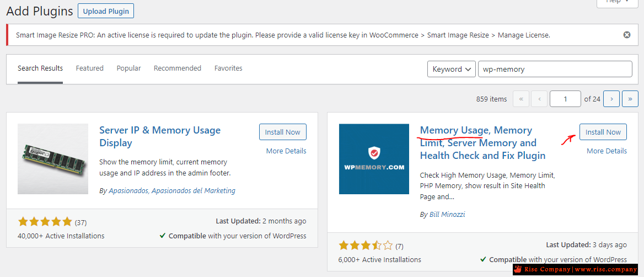The height and width of the screenshot is (277, 644).
Task: Click five-star rating of Server IP plugin
Action: pyautogui.click(x=45, y=222)
